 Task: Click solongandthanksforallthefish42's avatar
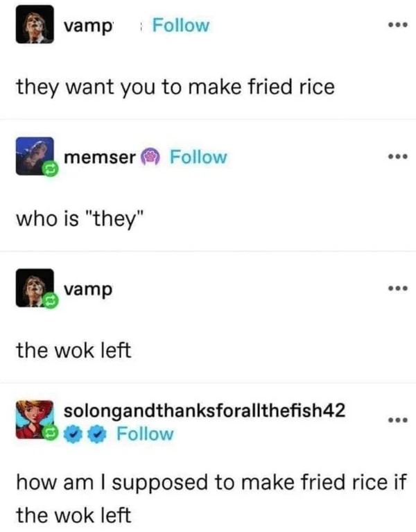[35, 420]
